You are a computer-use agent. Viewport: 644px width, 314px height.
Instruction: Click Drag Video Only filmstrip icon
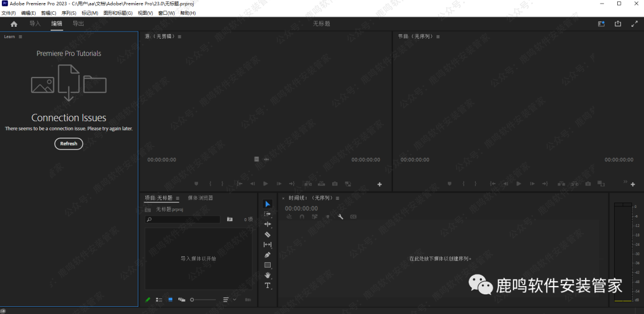(256, 159)
